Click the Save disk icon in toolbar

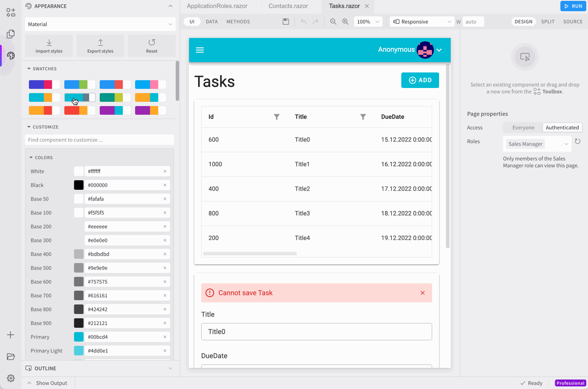pos(286,22)
